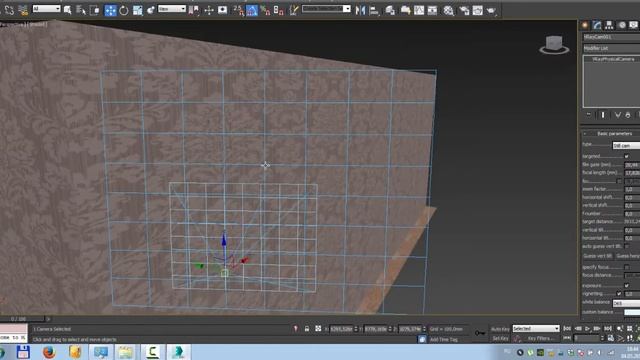This screenshot has height=360, width=640.
Task: Select VRayPhysicalCamera in the modifier stack
Action: [613, 60]
